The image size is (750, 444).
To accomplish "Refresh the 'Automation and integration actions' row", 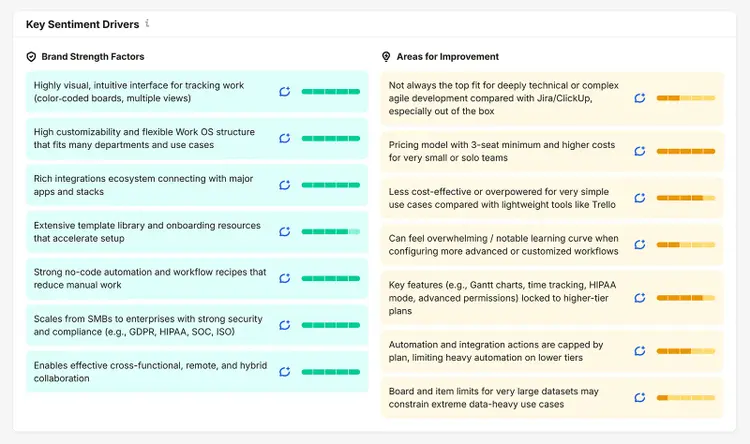I will [640, 351].
